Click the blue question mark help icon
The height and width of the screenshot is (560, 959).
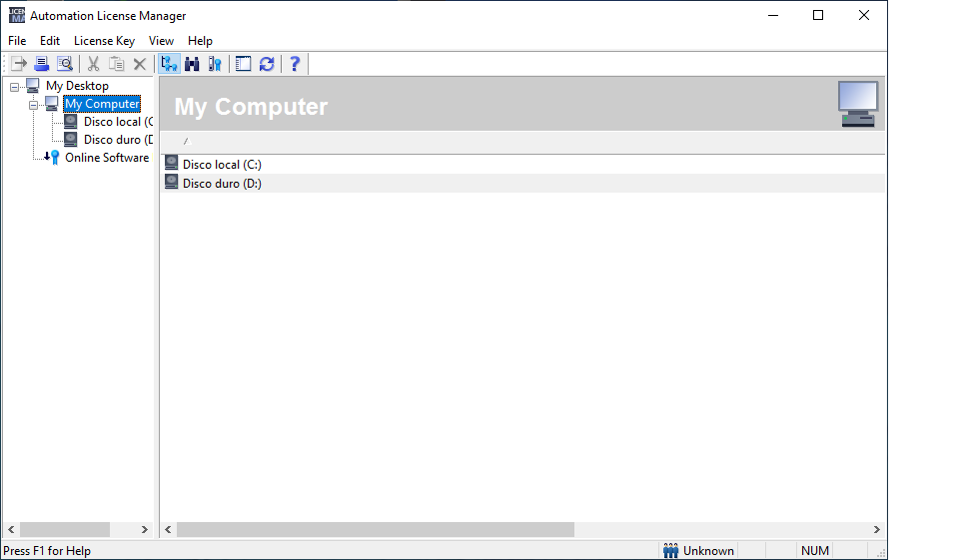(295, 64)
